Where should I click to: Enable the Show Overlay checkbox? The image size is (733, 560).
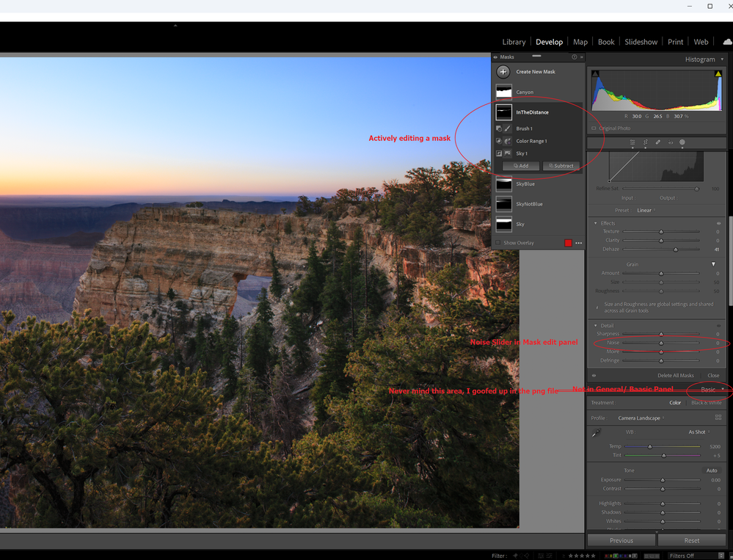coord(498,243)
